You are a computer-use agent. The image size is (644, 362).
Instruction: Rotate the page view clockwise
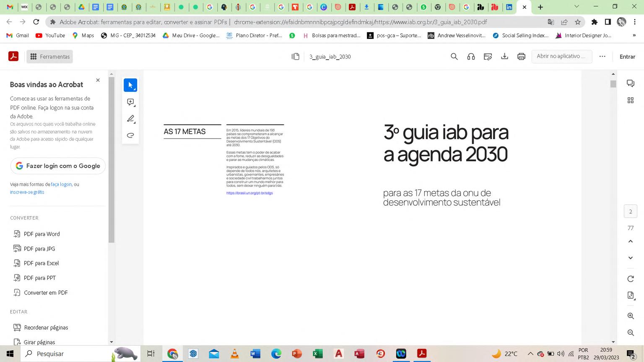point(630,279)
